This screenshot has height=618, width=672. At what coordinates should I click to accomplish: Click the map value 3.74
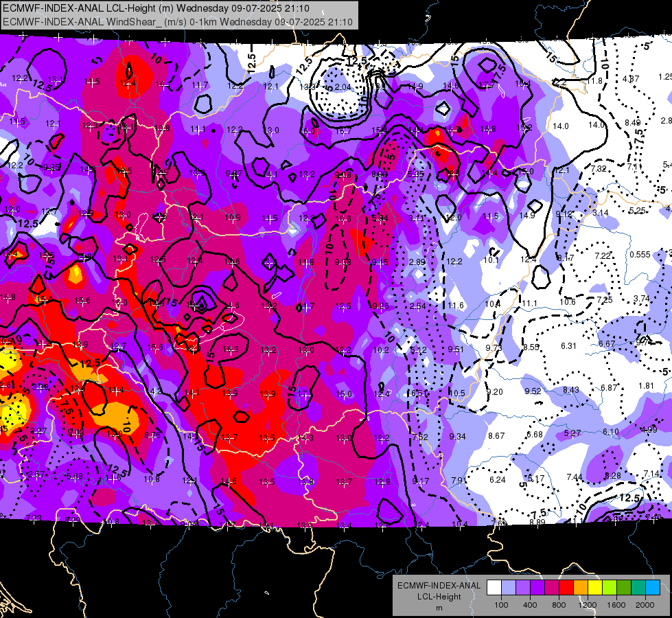pos(642,299)
